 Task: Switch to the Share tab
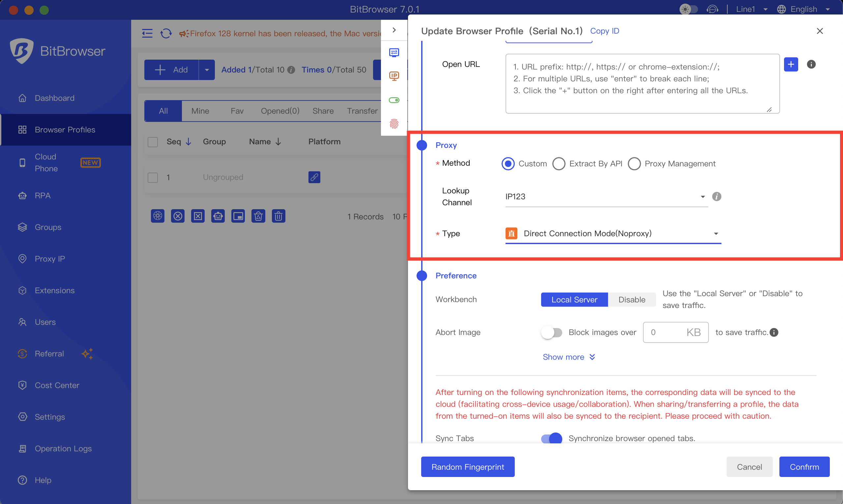pyautogui.click(x=323, y=111)
